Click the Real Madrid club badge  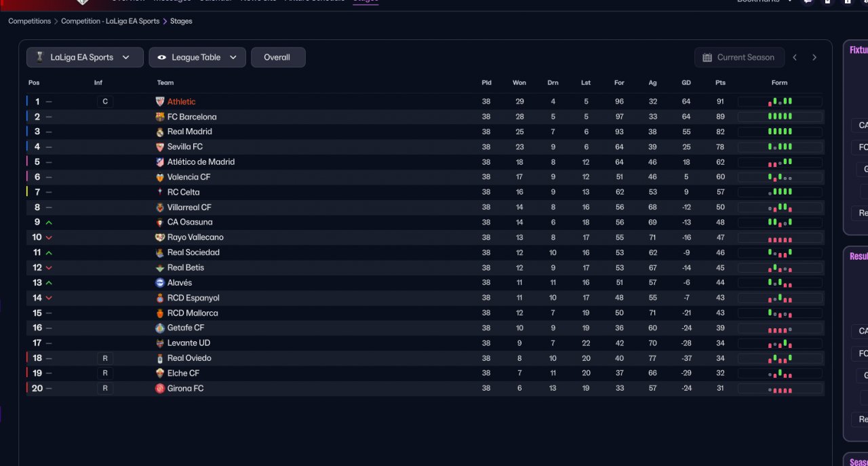click(x=160, y=132)
